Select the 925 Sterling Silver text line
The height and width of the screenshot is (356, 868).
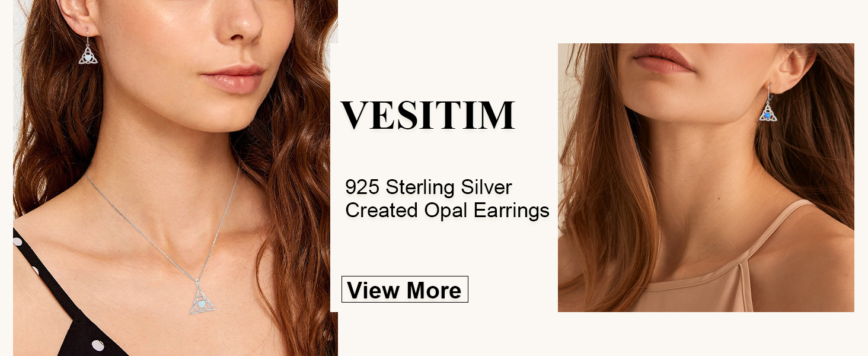pyautogui.click(x=428, y=187)
